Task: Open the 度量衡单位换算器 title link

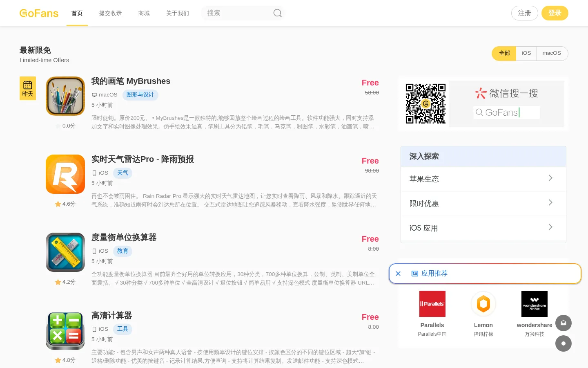Action: pos(124,237)
